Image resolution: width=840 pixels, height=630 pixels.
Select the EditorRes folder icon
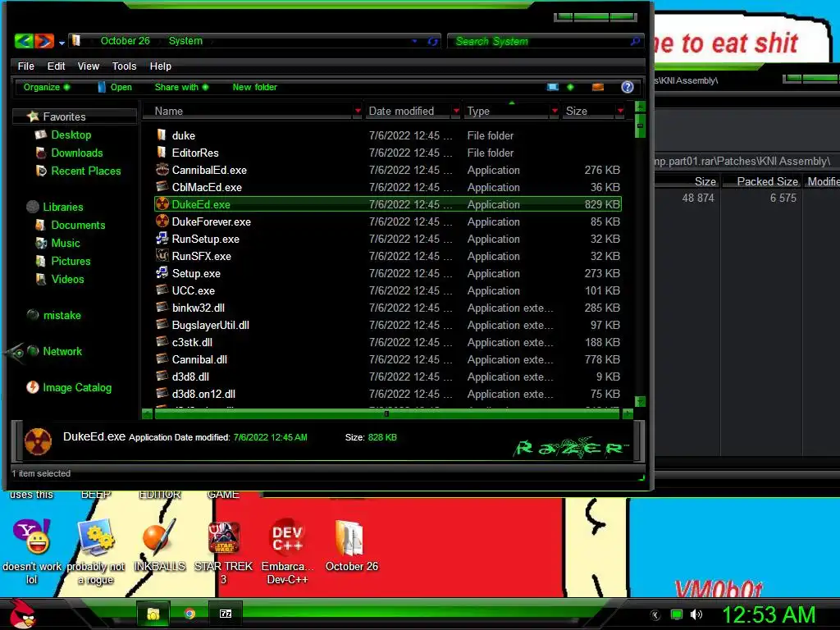[x=162, y=152]
